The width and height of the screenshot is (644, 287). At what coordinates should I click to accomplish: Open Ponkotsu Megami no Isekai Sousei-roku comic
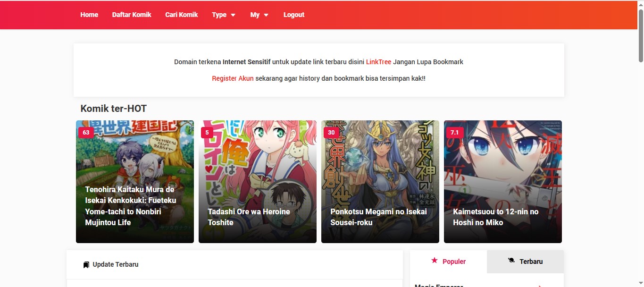pos(380,182)
